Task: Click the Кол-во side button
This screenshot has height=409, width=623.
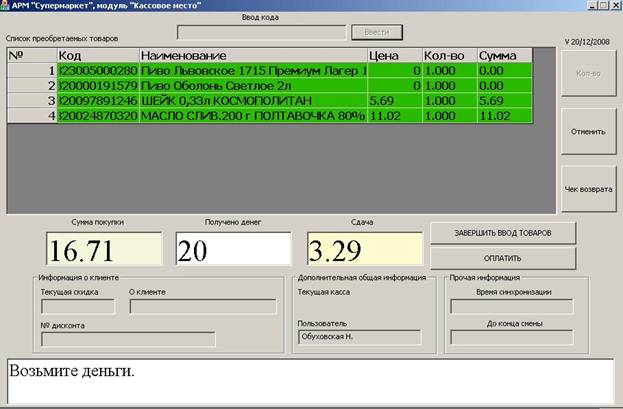Action: click(588, 74)
